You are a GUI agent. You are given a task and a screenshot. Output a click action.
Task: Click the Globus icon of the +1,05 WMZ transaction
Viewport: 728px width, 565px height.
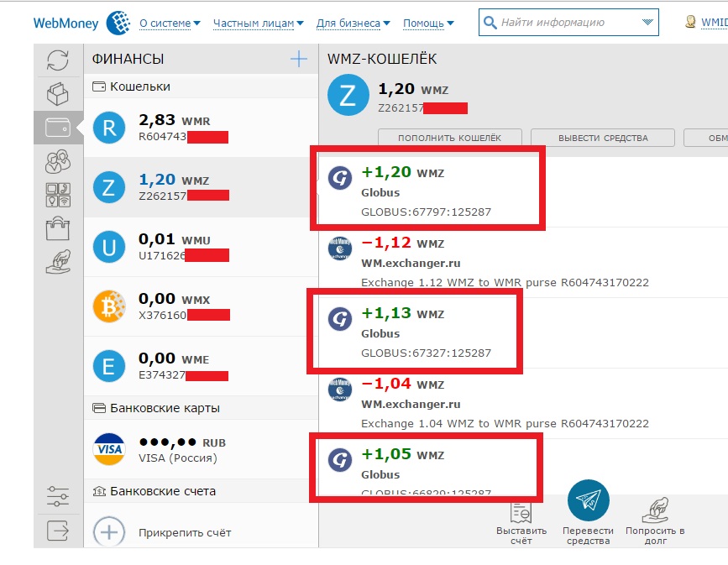point(340,460)
